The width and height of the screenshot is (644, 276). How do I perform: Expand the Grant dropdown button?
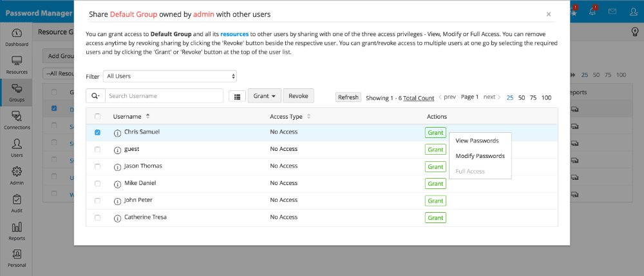pyautogui.click(x=265, y=96)
